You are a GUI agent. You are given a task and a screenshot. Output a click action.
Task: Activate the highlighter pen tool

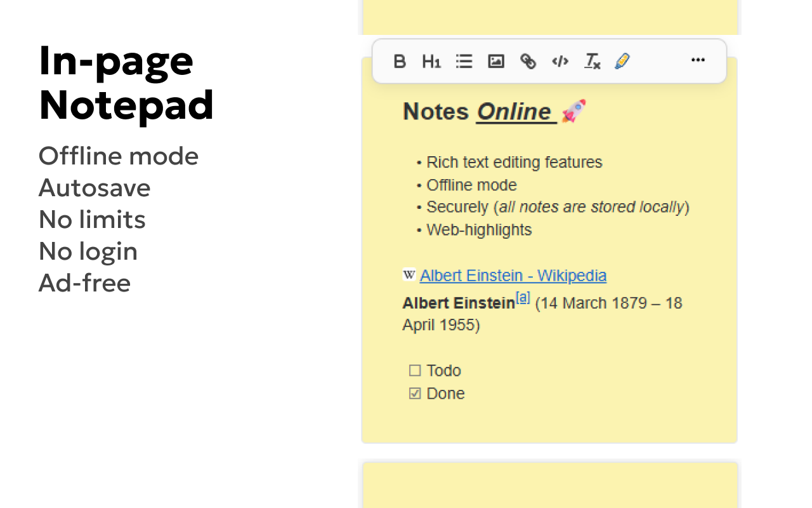click(x=623, y=61)
